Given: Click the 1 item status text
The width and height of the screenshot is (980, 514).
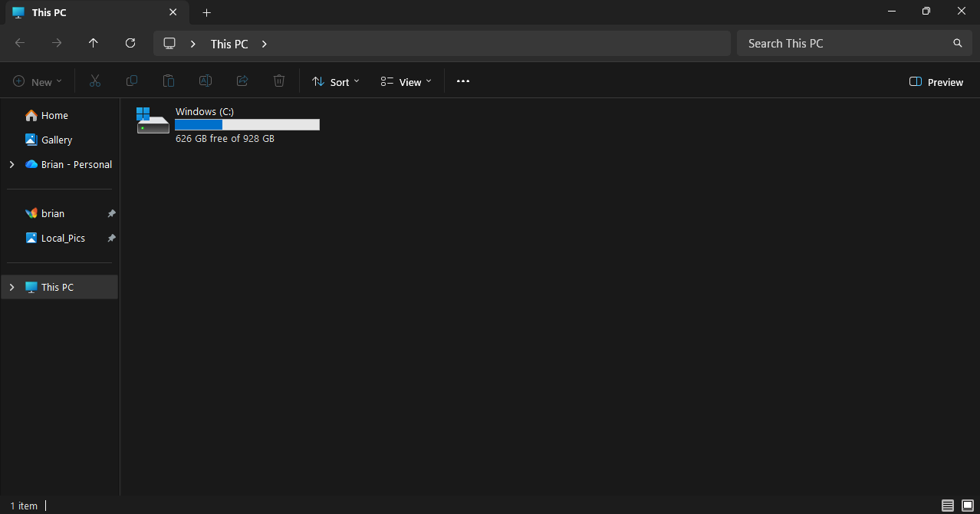Looking at the screenshot, I should click(24, 506).
